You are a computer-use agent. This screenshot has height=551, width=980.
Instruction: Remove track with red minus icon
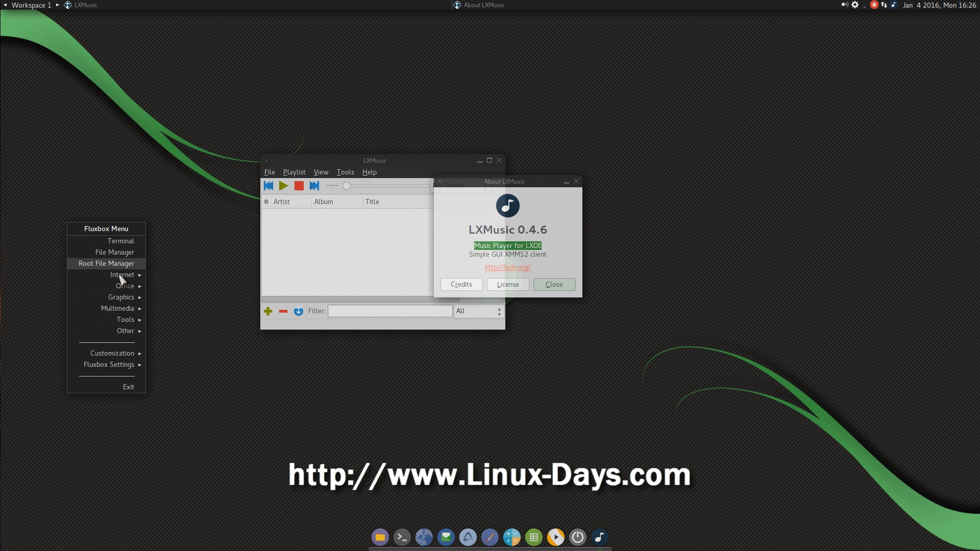coord(283,311)
